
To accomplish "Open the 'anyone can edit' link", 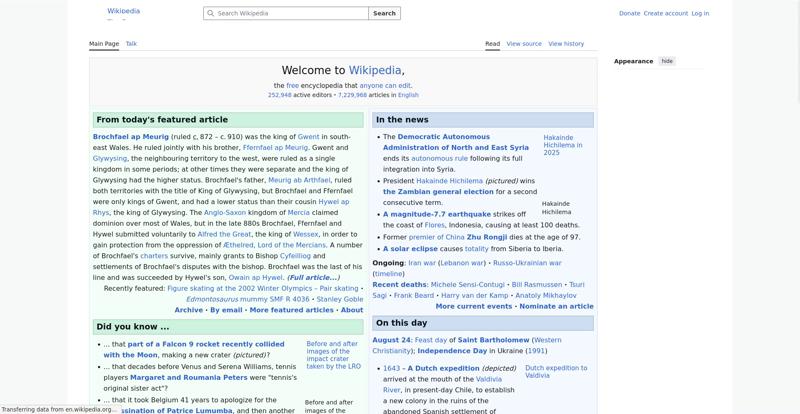I will click(x=385, y=86).
